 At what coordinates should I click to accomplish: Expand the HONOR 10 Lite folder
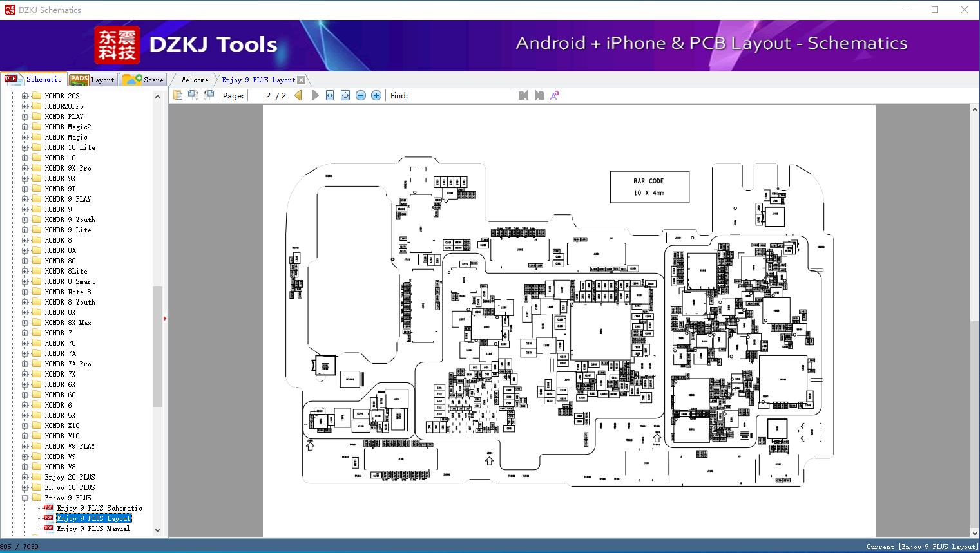click(x=24, y=147)
